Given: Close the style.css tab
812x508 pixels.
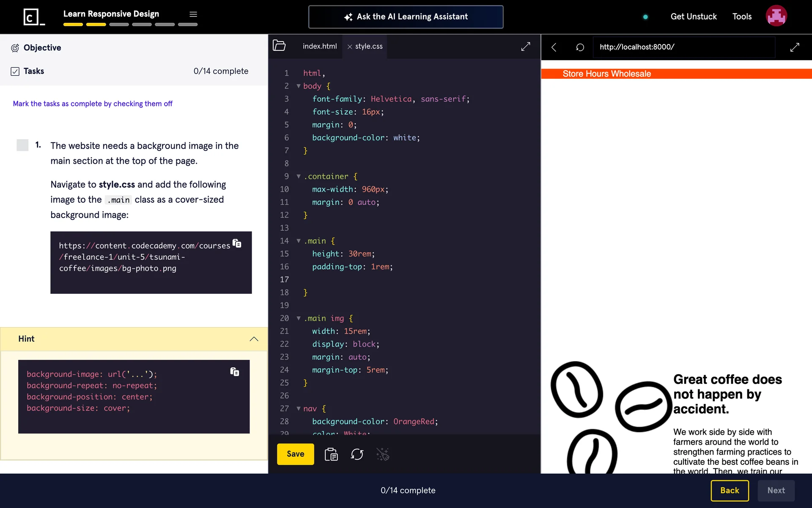Looking at the screenshot, I should point(350,47).
